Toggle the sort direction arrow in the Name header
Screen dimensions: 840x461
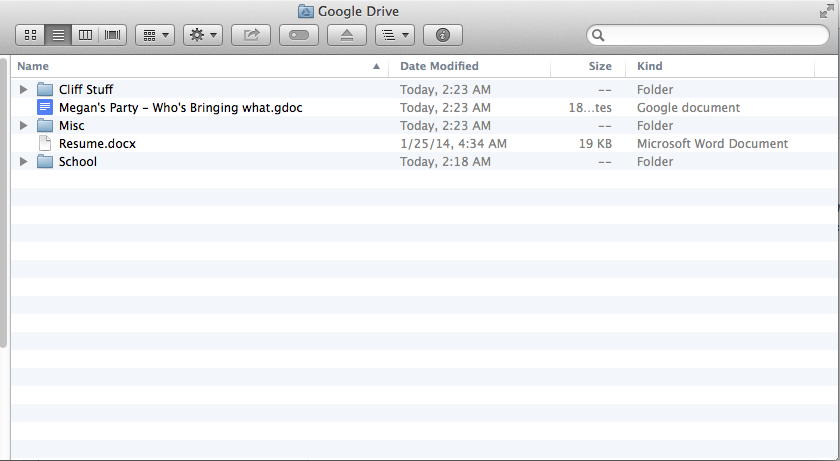coord(376,66)
